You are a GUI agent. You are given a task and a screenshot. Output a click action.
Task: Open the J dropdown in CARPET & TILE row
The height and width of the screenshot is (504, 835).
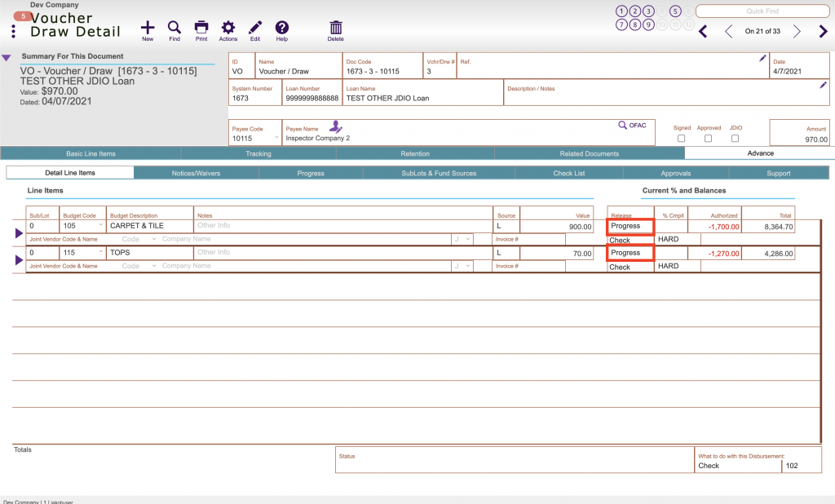[x=462, y=239]
